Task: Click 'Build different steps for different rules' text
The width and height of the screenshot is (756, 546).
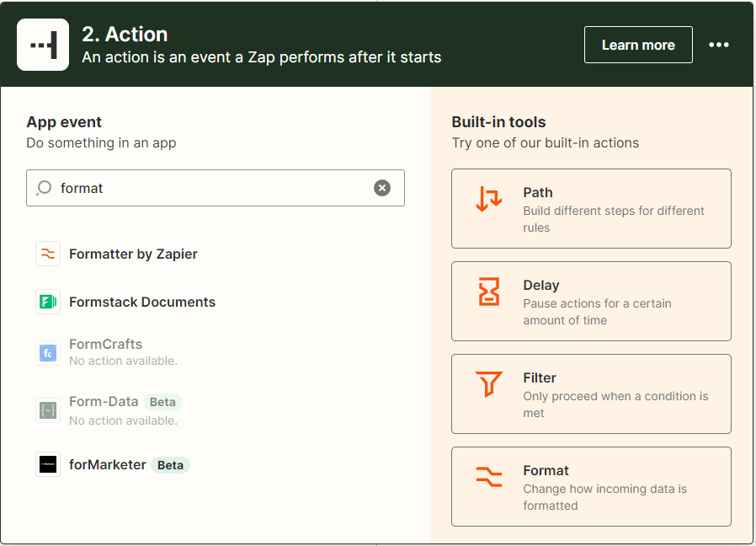Action: coord(614,219)
